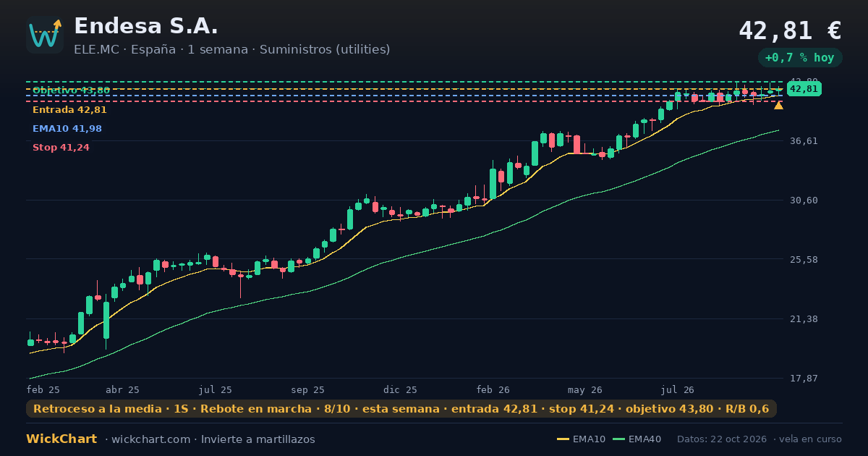
Task: Click the 42,81 € headline price
Action: 790,30
